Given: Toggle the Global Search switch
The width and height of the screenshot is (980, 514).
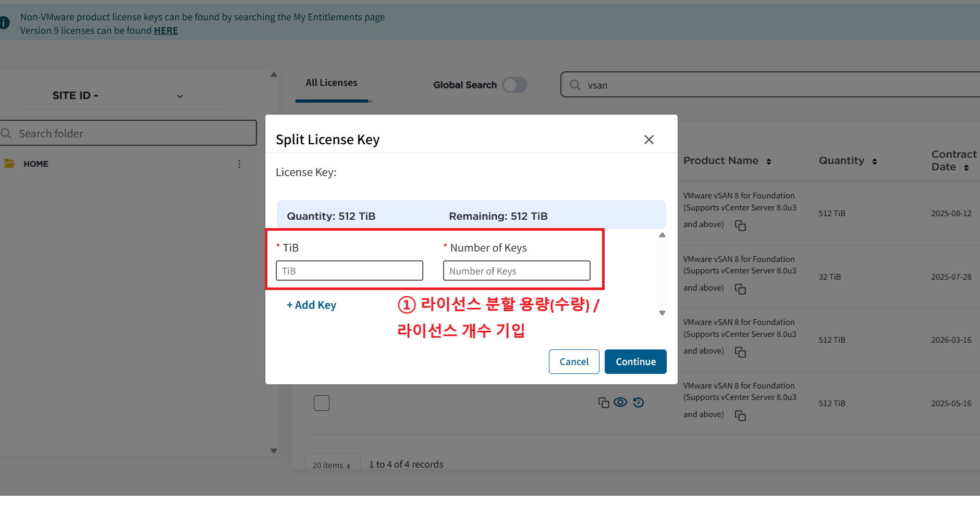Looking at the screenshot, I should pos(514,85).
